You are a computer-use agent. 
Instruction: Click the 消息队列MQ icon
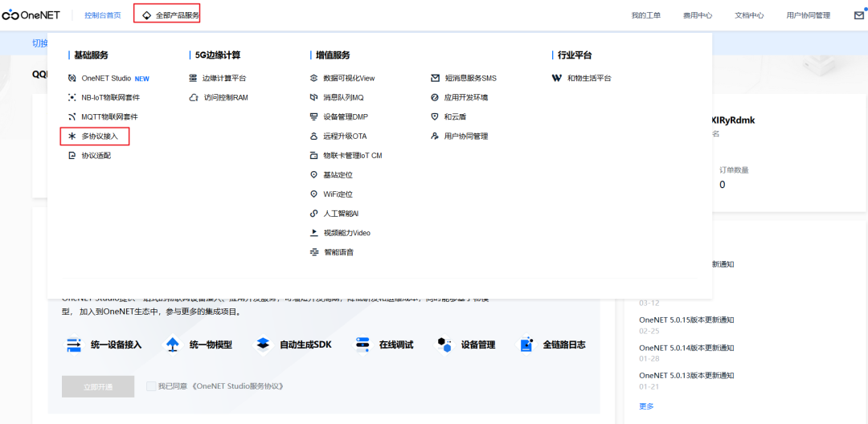click(314, 98)
